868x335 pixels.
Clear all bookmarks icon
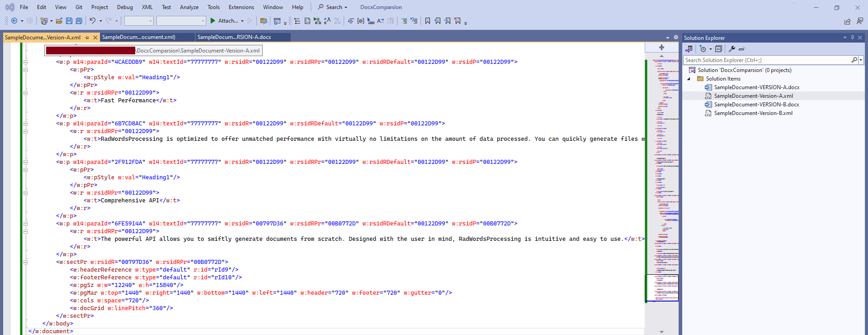pos(458,21)
